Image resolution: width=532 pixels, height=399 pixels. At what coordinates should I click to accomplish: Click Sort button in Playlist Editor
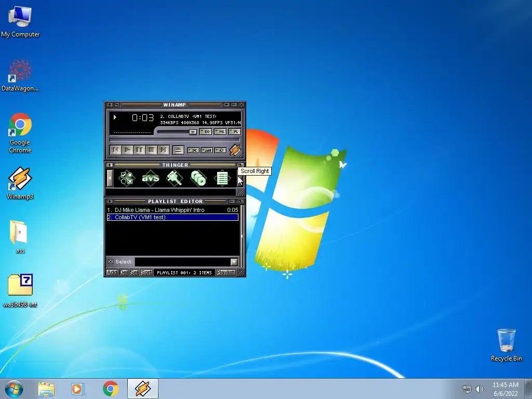(x=146, y=272)
